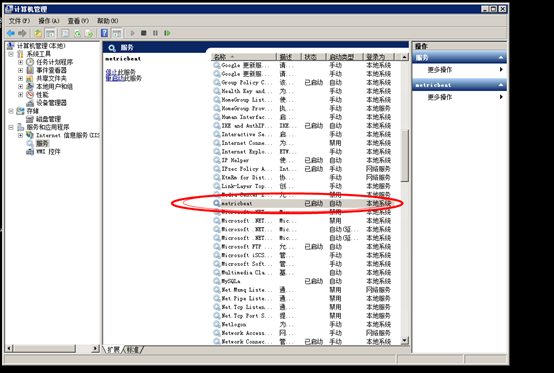Click the 本地用户和组 icon in tree
This screenshot has width=554, height=373.
click(30, 87)
